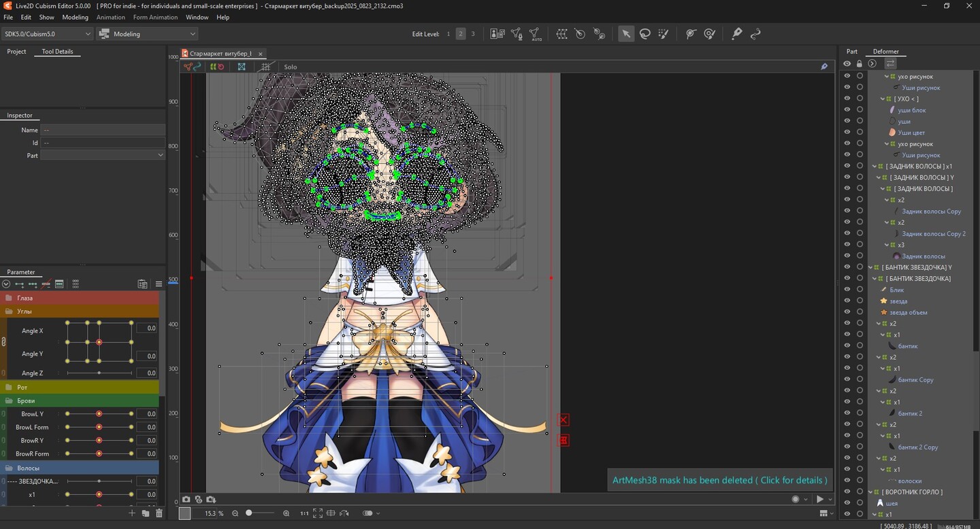Click the 1:1 actual size zoom button
Screen dimensions: 980x529
tap(304, 513)
